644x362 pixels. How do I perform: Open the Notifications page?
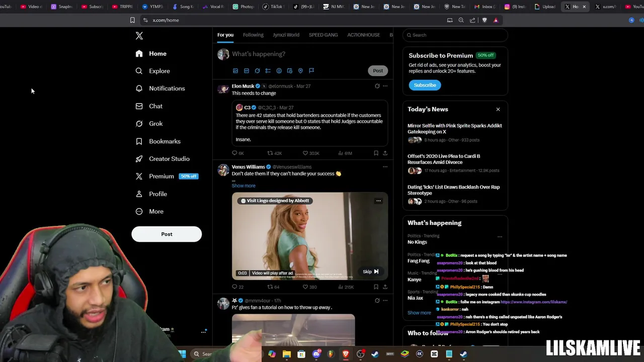click(160, 88)
